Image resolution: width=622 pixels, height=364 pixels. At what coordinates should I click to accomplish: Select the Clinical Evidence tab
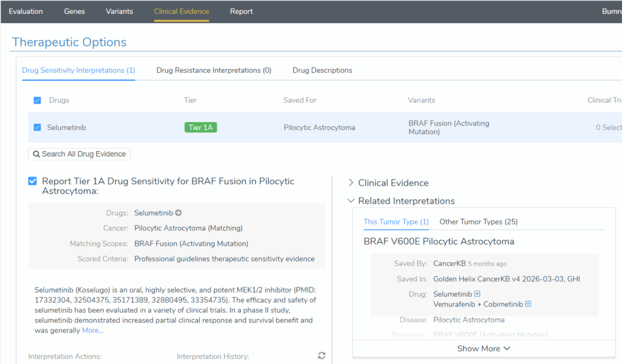181,12
